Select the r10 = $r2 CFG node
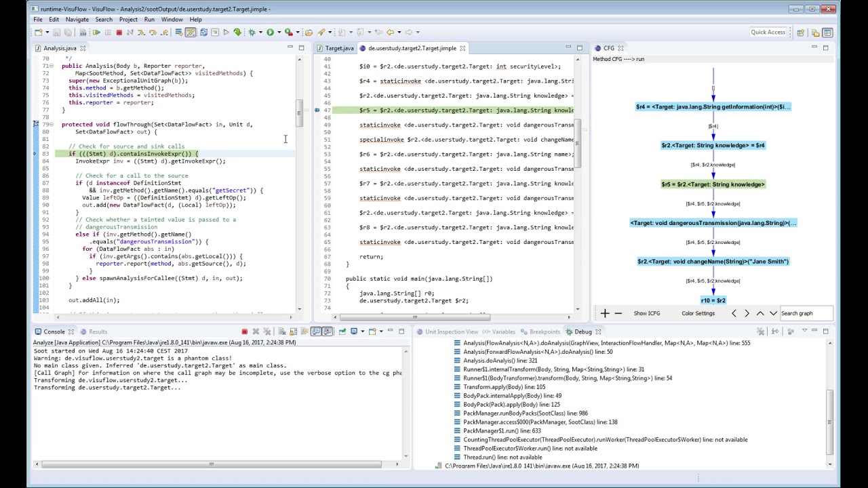The image size is (868, 488). coord(713,300)
